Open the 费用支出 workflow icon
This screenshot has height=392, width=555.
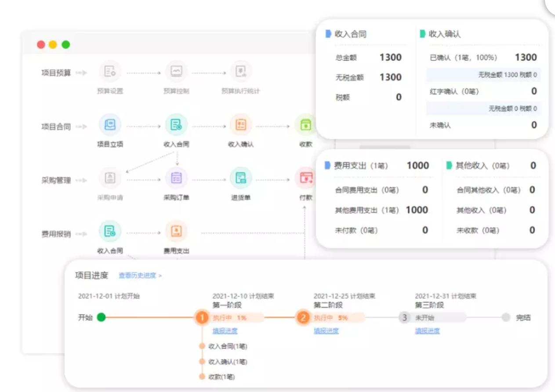(x=176, y=231)
